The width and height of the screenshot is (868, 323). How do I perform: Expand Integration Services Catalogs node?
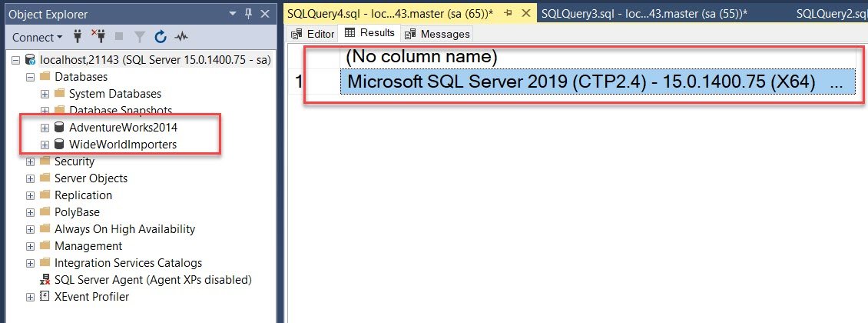coord(31,262)
